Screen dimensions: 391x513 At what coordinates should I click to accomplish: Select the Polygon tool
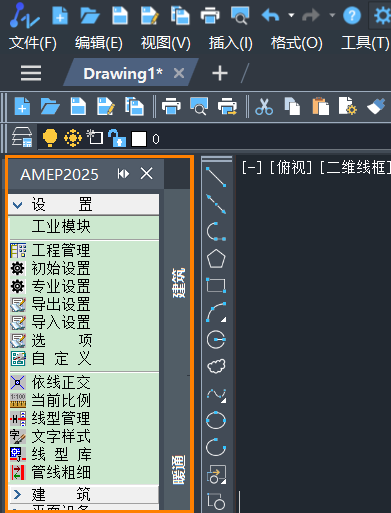pyautogui.click(x=216, y=258)
